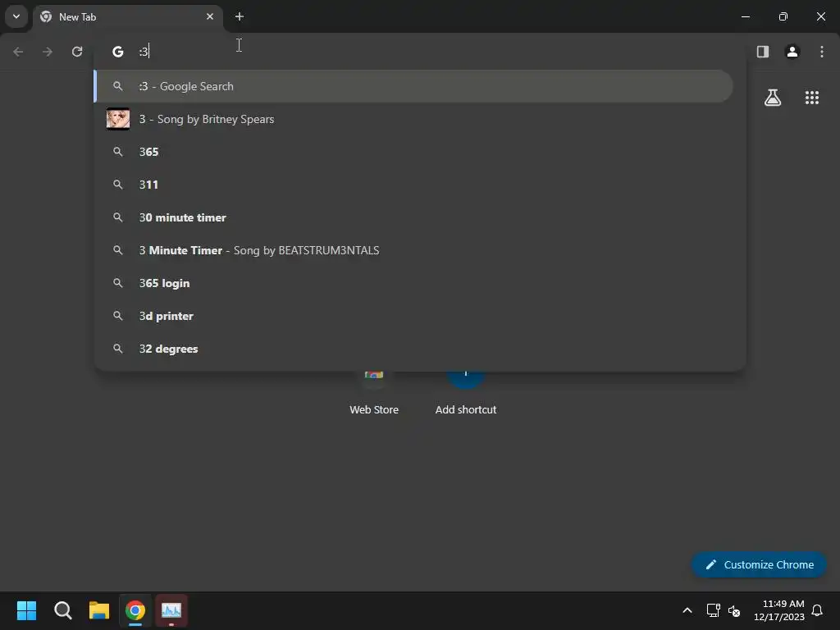Select '3 - Song by Britney Spears' suggestion

coord(413,119)
